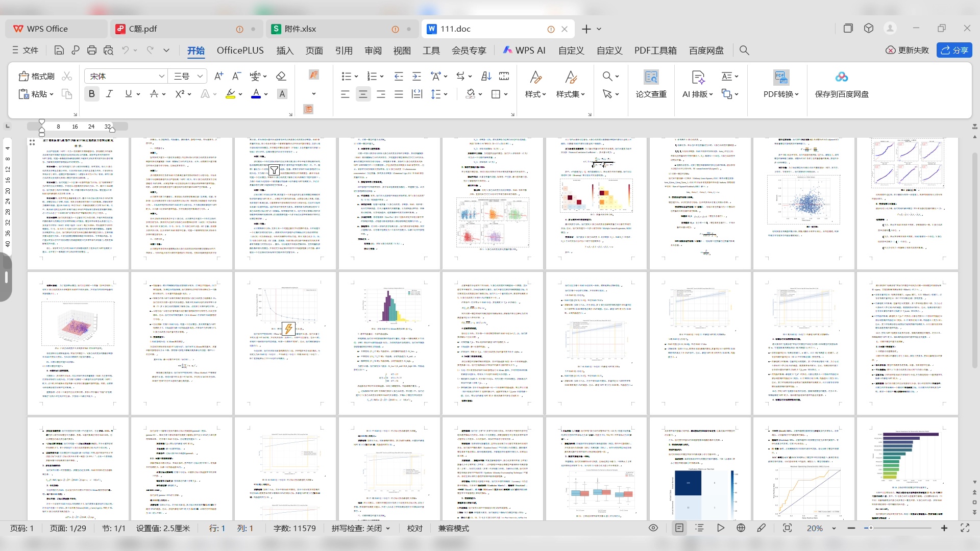Screen dimensions: 980x551
Task: Toggle center alignment
Action: click(x=363, y=94)
